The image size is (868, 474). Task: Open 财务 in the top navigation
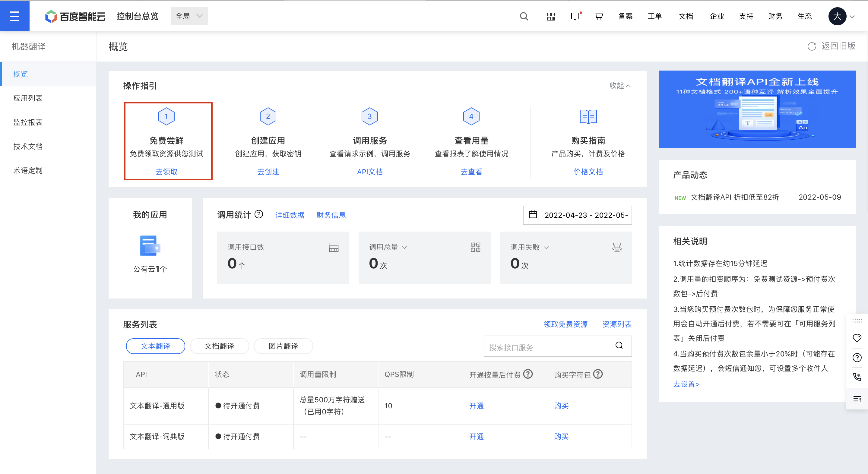pos(775,16)
